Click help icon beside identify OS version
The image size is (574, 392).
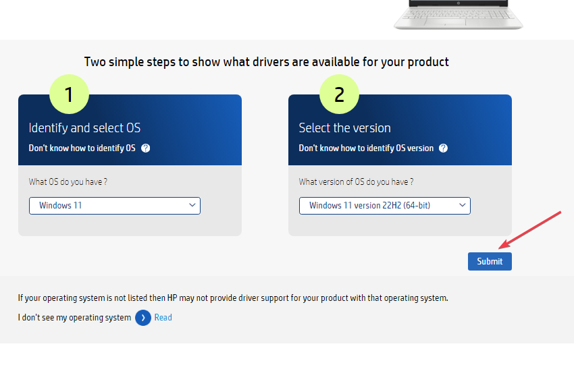click(x=443, y=148)
